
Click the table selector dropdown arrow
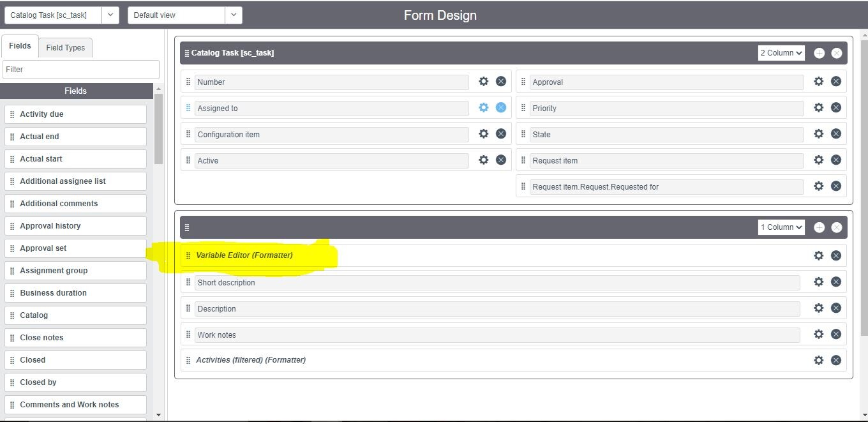(x=110, y=15)
